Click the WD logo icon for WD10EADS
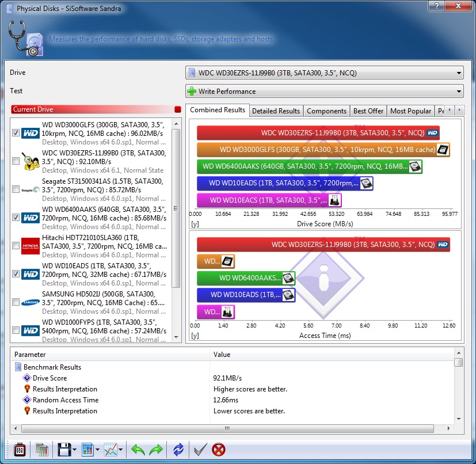This screenshot has width=476, height=464. 31,274
